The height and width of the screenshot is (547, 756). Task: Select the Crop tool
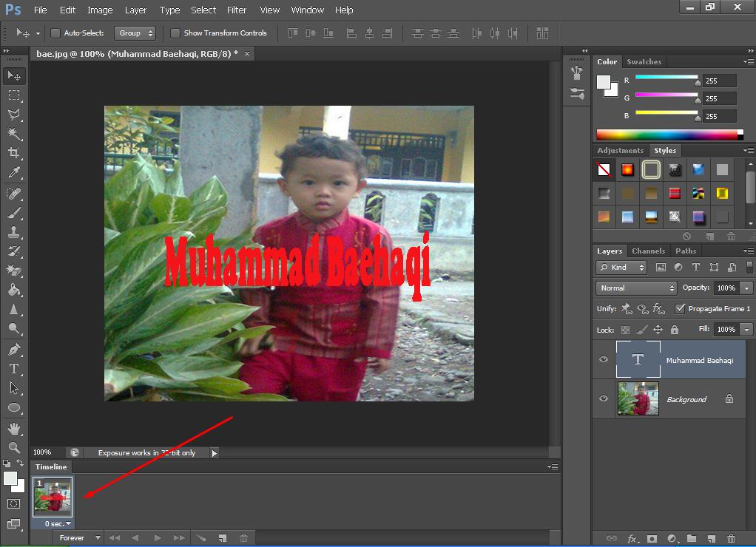pos(13,153)
